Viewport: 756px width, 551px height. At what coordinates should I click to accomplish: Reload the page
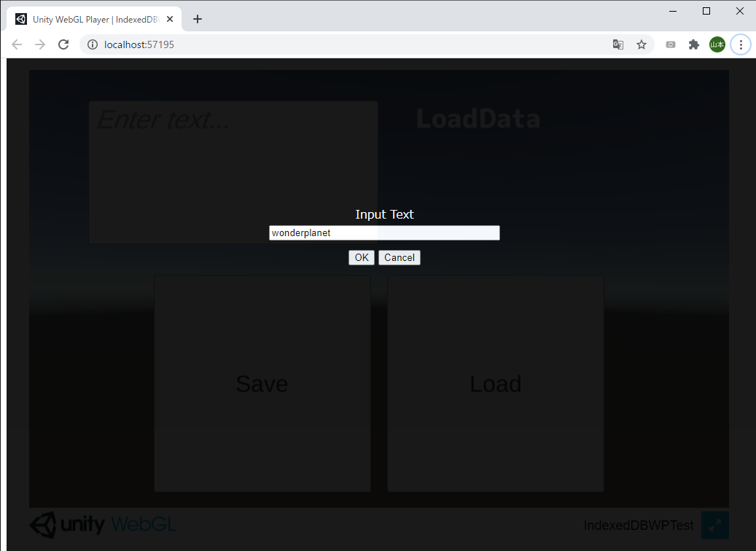[x=63, y=44]
